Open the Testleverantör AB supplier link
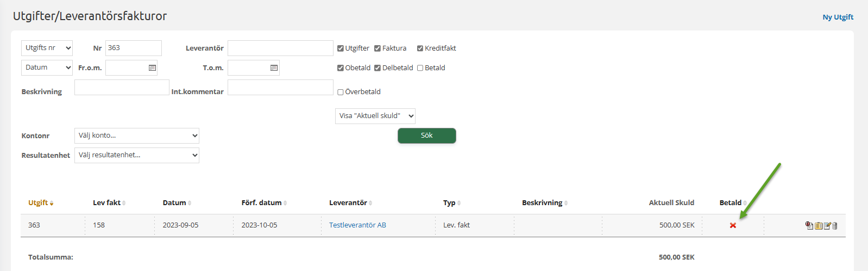Image resolution: width=868 pixels, height=271 pixels. pos(357,225)
